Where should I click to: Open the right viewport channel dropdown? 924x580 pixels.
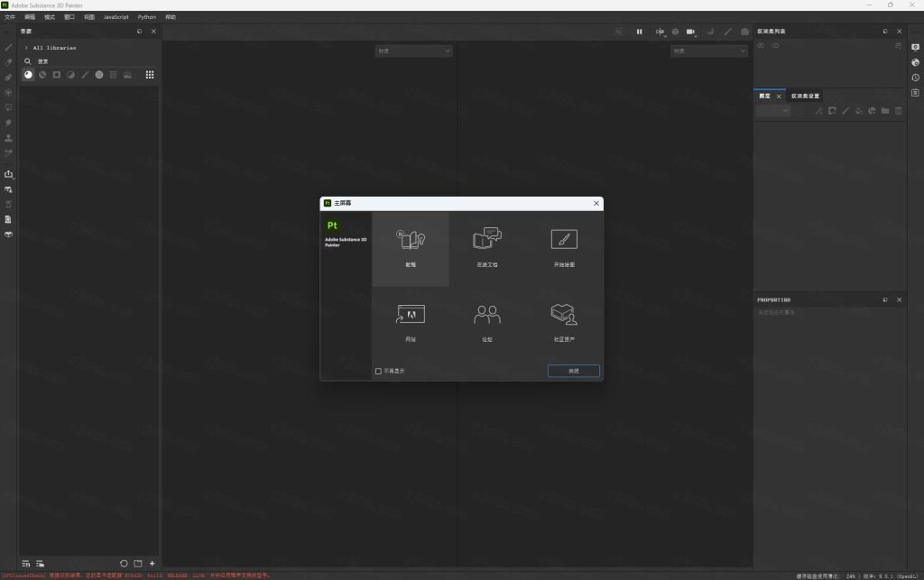point(709,51)
